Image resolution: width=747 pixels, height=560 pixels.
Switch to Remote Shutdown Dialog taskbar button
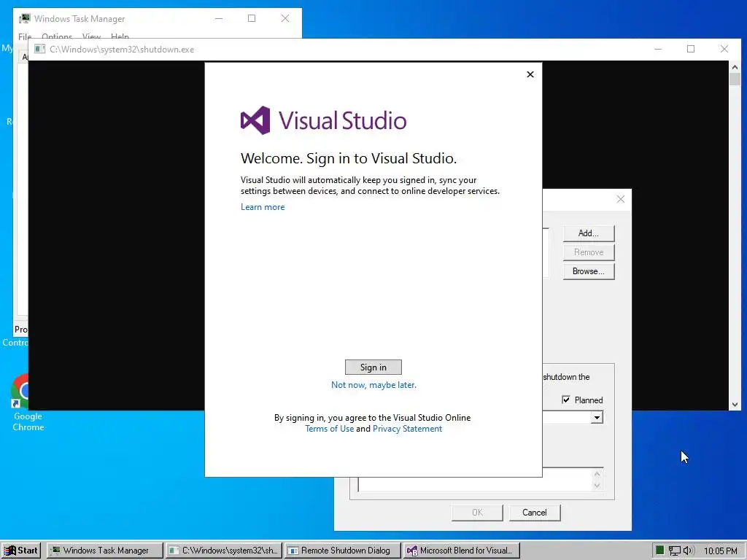click(x=343, y=551)
